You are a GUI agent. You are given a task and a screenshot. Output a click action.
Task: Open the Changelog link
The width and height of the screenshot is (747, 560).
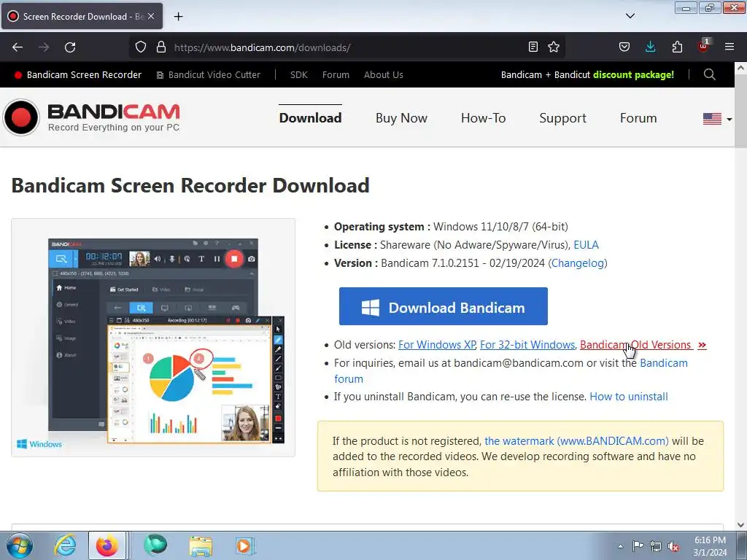(578, 262)
